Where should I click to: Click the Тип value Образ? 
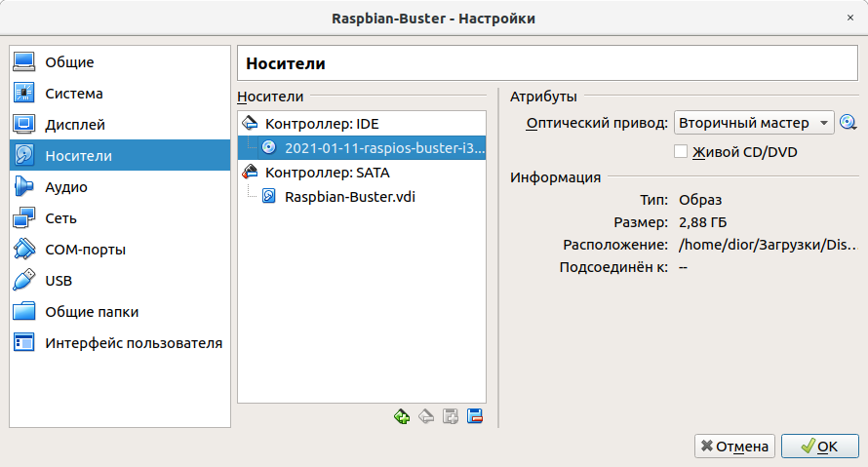coord(700,200)
